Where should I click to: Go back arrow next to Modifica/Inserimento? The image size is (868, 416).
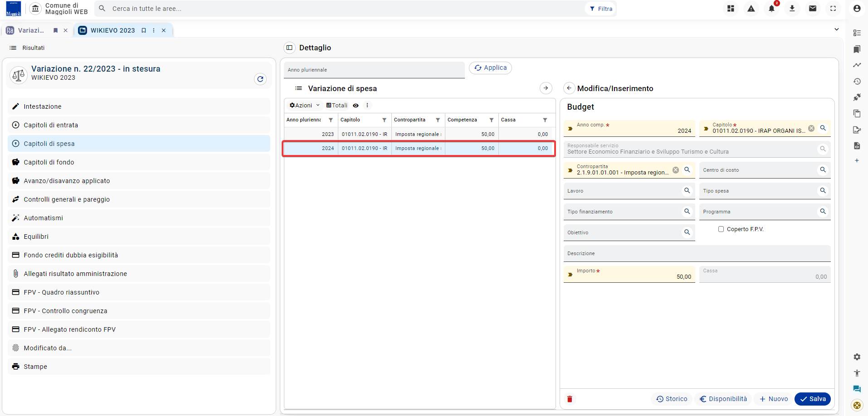pyautogui.click(x=569, y=88)
